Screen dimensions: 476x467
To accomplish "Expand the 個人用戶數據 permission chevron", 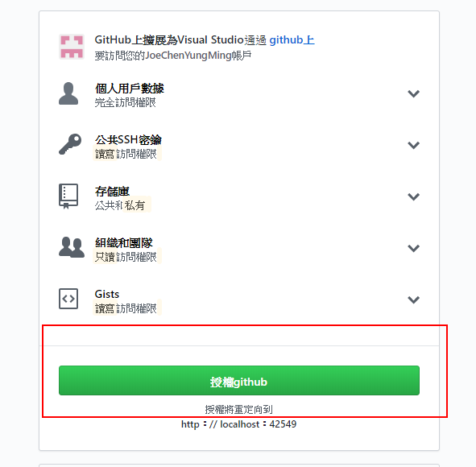I will 413,93.
